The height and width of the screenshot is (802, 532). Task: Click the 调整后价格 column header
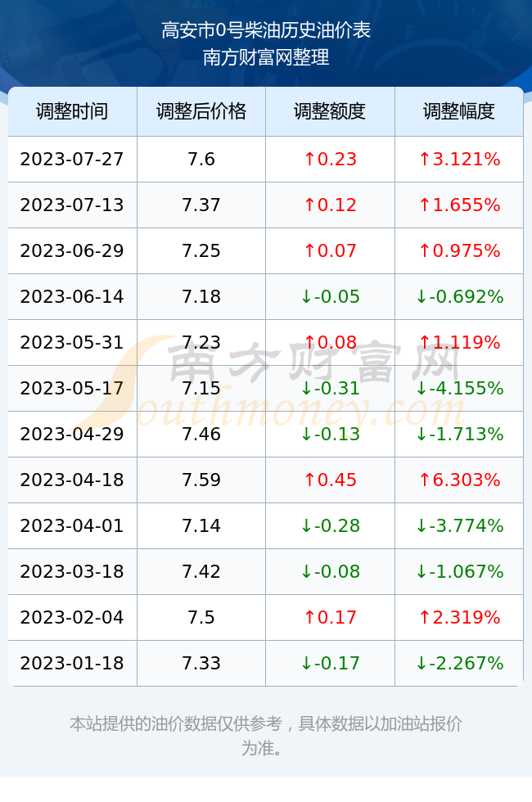(201, 111)
